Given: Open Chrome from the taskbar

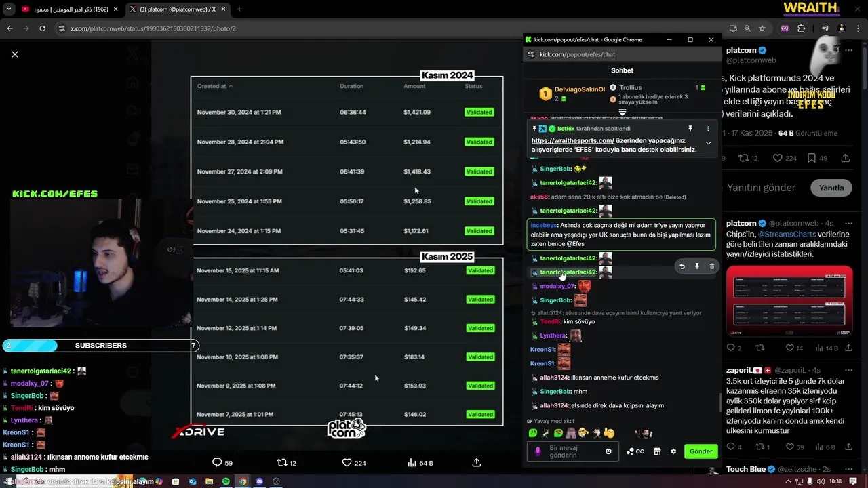Looking at the screenshot, I should pyautogui.click(x=242, y=481).
